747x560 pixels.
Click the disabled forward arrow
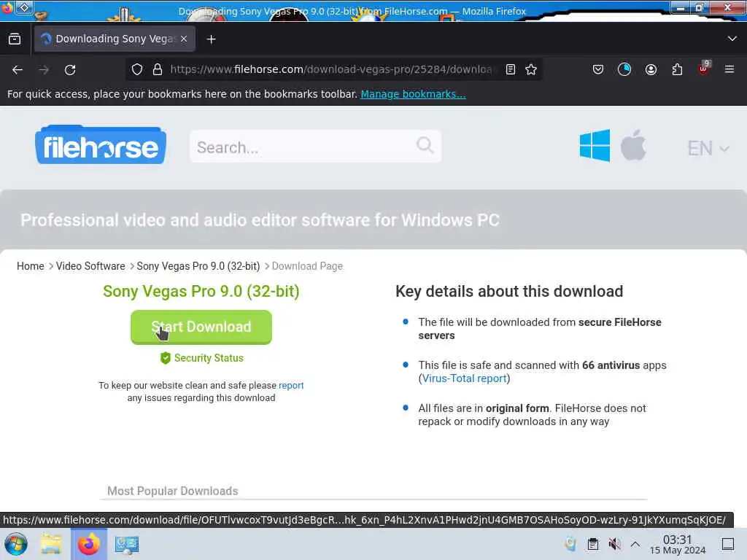(x=44, y=70)
